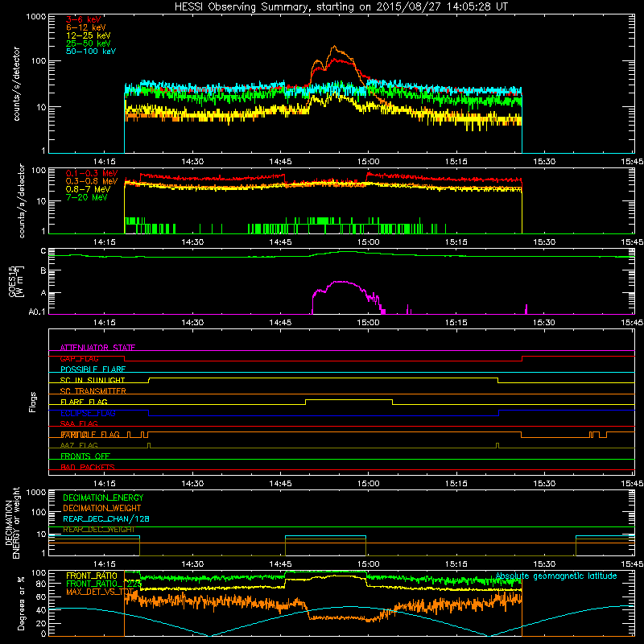The width and height of the screenshot is (644, 644).
Task: Click the ECLIPSE_FLAG label
Action: click(88, 413)
